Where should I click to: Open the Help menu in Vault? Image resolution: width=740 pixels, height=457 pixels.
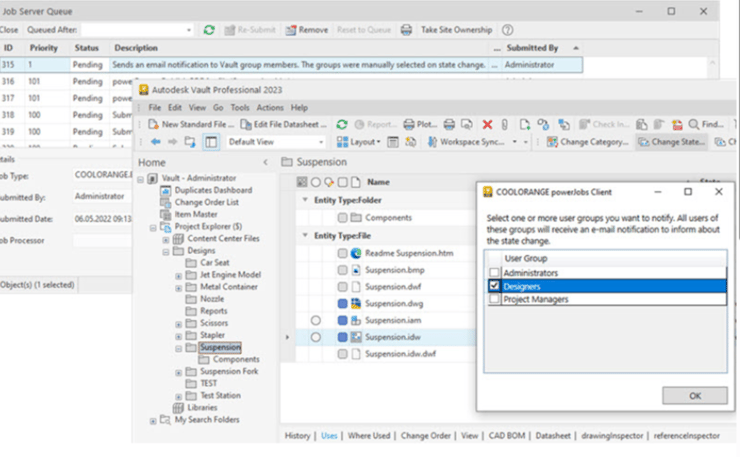(x=299, y=108)
